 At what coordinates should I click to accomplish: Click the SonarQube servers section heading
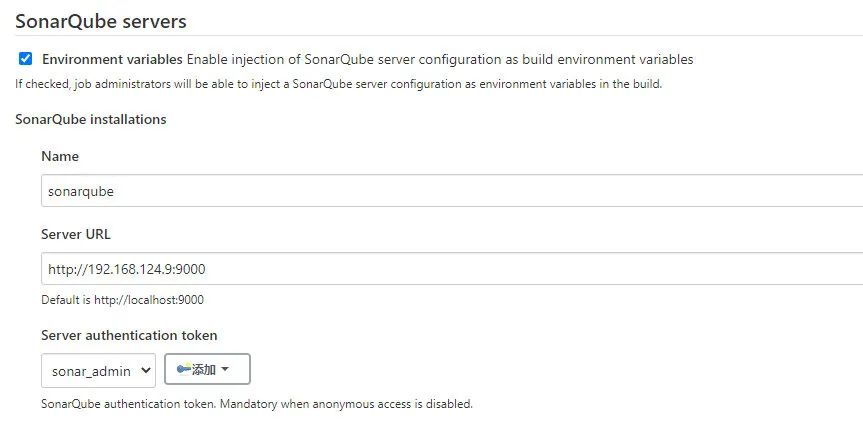coord(100,20)
